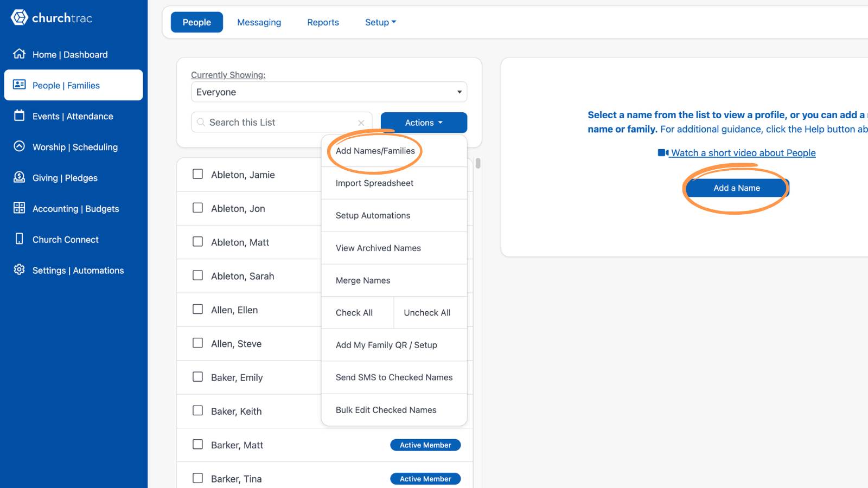The height and width of the screenshot is (488, 868).
Task: Select Add My Family QR / Setup
Action: (394, 345)
